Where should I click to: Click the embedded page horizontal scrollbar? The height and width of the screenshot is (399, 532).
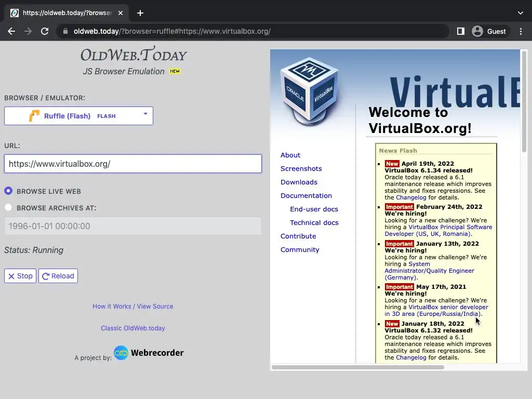click(357, 367)
